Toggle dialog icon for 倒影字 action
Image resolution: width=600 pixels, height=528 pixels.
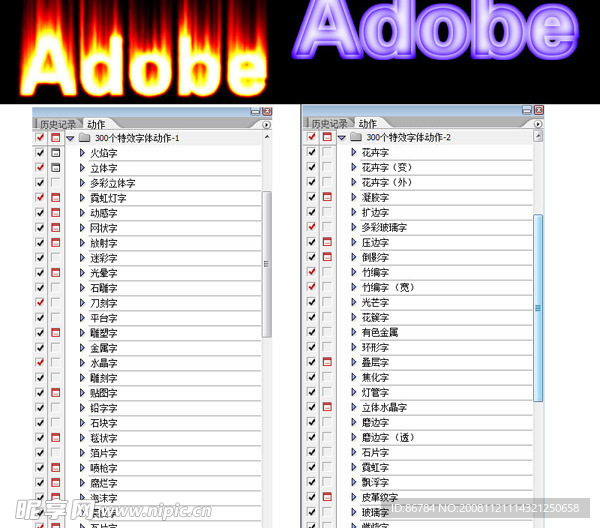[x=327, y=257]
